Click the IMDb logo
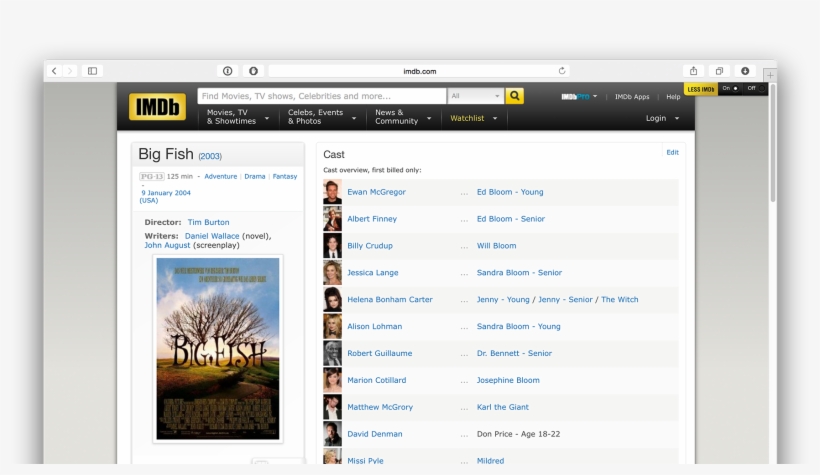Screen dimensions: 820x475 (x=157, y=107)
